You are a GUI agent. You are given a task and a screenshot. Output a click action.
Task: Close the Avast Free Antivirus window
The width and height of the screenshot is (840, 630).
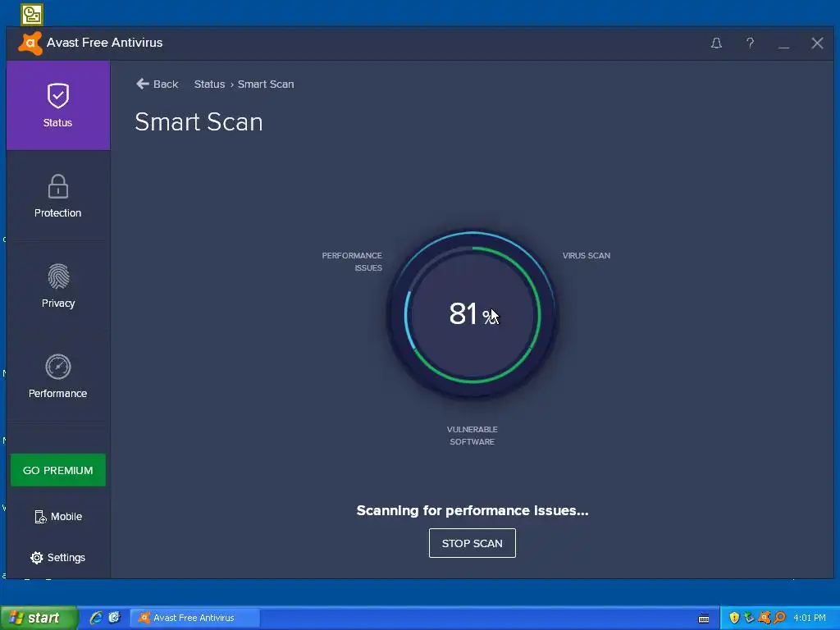click(817, 43)
